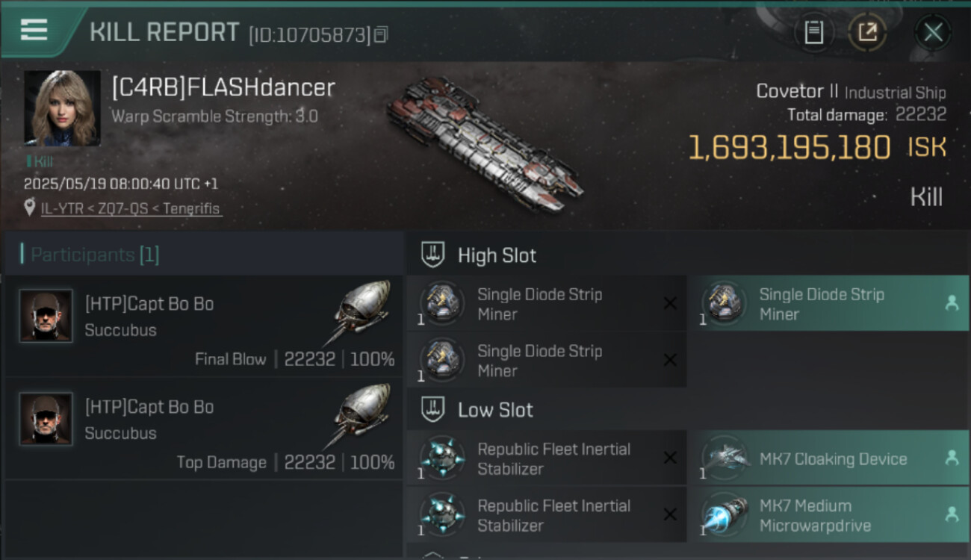Image resolution: width=971 pixels, height=560 pixels.
Task: Open FLASHdancer's pilot portrait
Action: pos(62,108)
